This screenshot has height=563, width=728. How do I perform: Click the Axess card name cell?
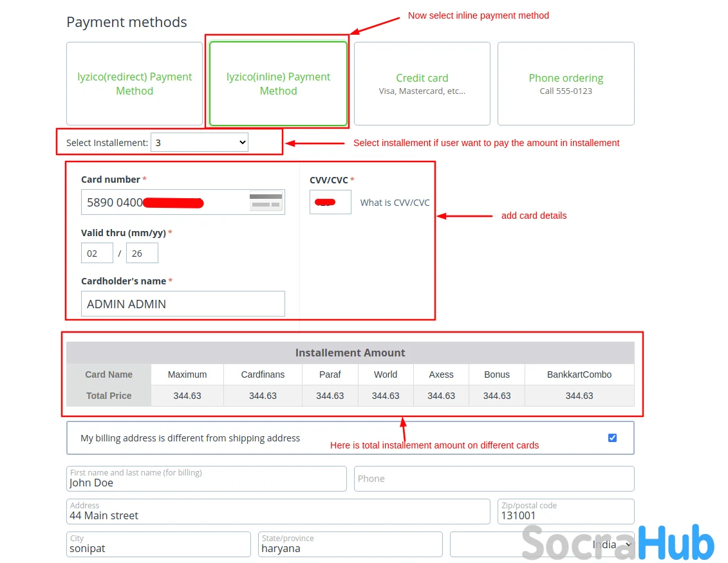point(441,374)
